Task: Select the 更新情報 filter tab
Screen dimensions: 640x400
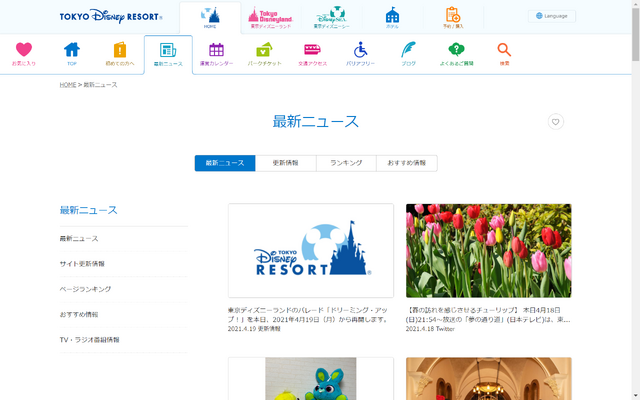Action: [286, 163]
